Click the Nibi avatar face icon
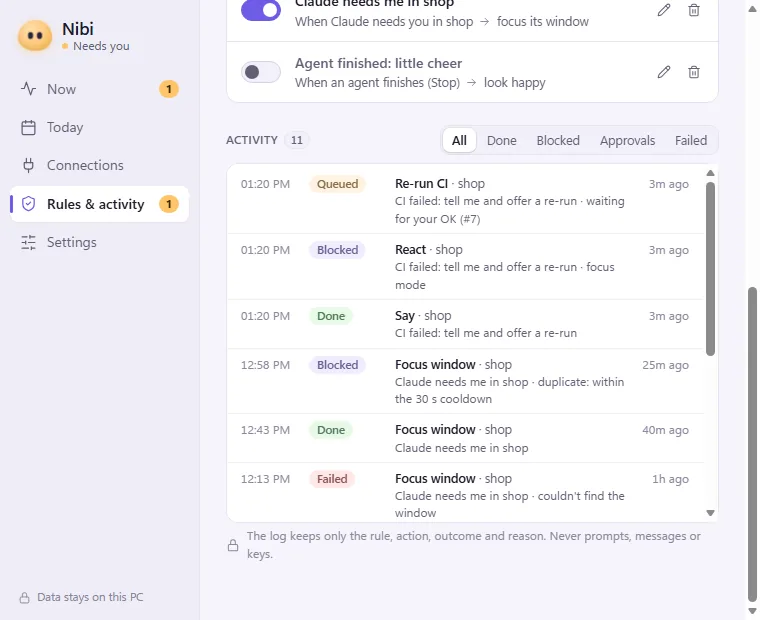760x620 pixels. pos(35,36)
